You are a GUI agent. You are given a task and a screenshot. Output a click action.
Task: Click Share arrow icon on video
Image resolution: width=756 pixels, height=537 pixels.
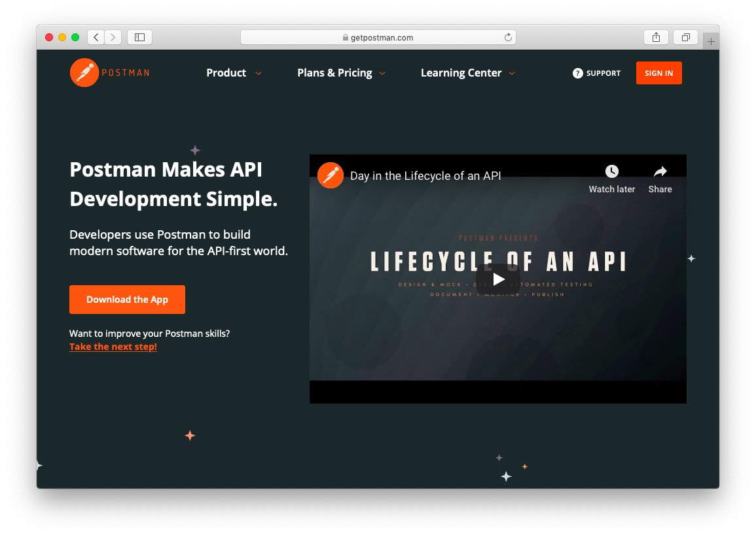(660, 171)
